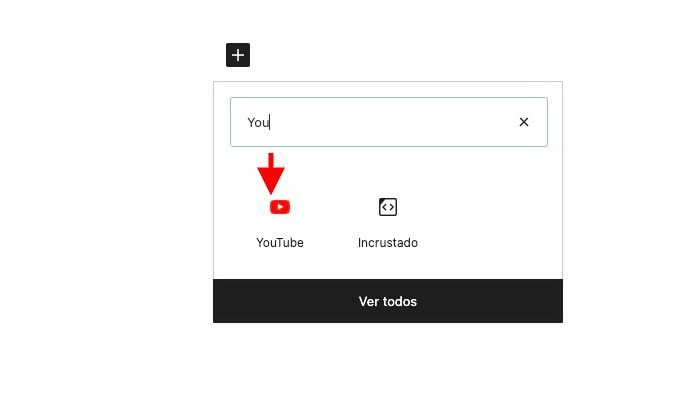The height and width of the screenshot is (411, 676).
Task: Choose the Incrustado embed code icon
Action: point(388,207)
